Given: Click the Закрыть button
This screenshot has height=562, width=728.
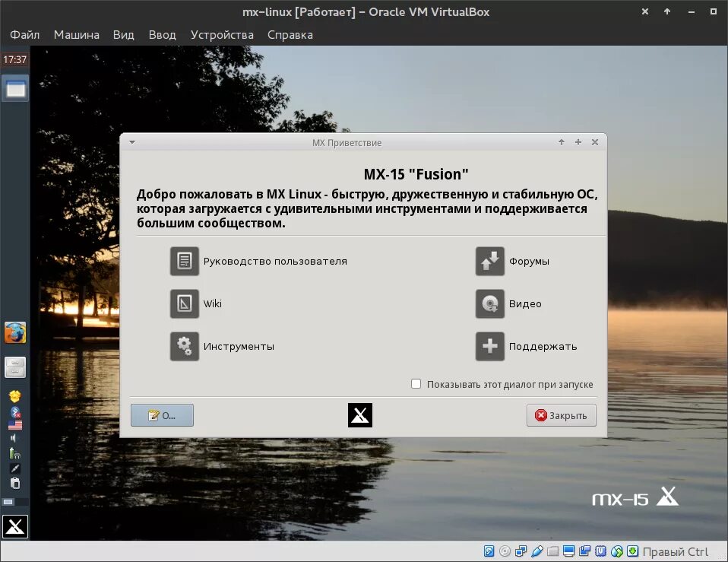Looking at the screenshot, I should pyautogui.click(x=562, y=415).
